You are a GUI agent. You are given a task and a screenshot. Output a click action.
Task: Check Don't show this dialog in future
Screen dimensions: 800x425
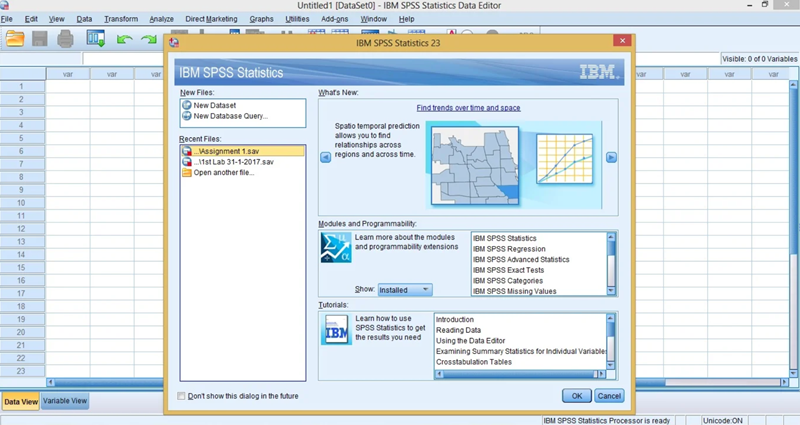point(181,396)
